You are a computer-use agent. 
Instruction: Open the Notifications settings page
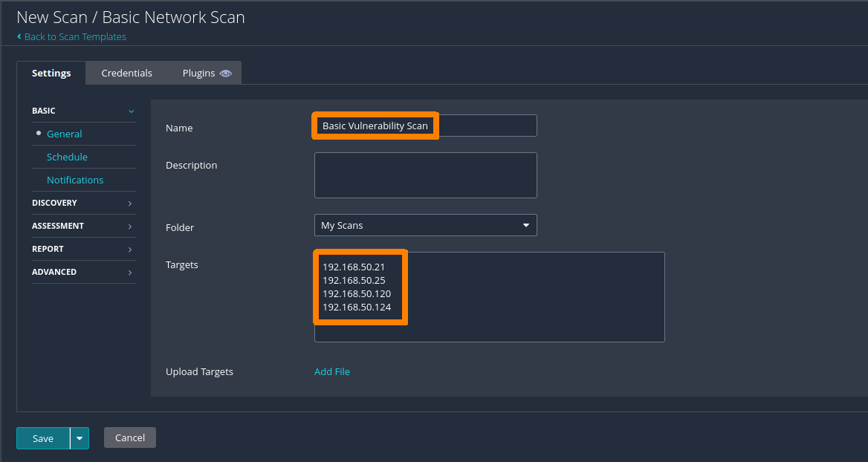(x=75, y=180)
